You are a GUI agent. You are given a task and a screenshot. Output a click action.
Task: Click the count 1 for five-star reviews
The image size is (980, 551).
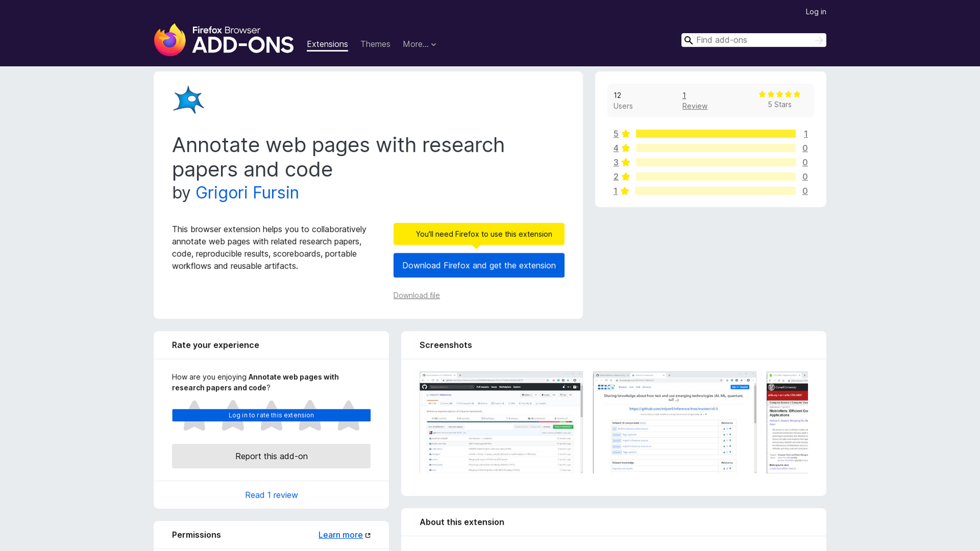point(805,133)
